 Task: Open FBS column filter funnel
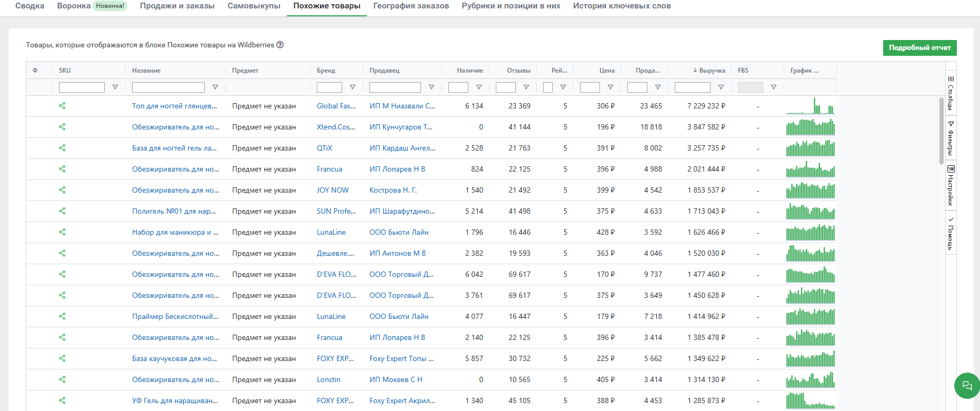774,87
